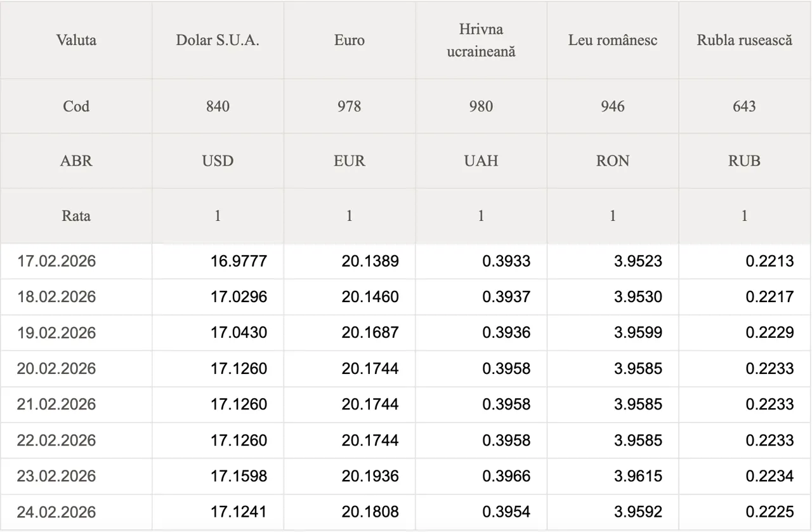Select the Rubla rusească header cell
812x532 pixels.
coord(744,40)
